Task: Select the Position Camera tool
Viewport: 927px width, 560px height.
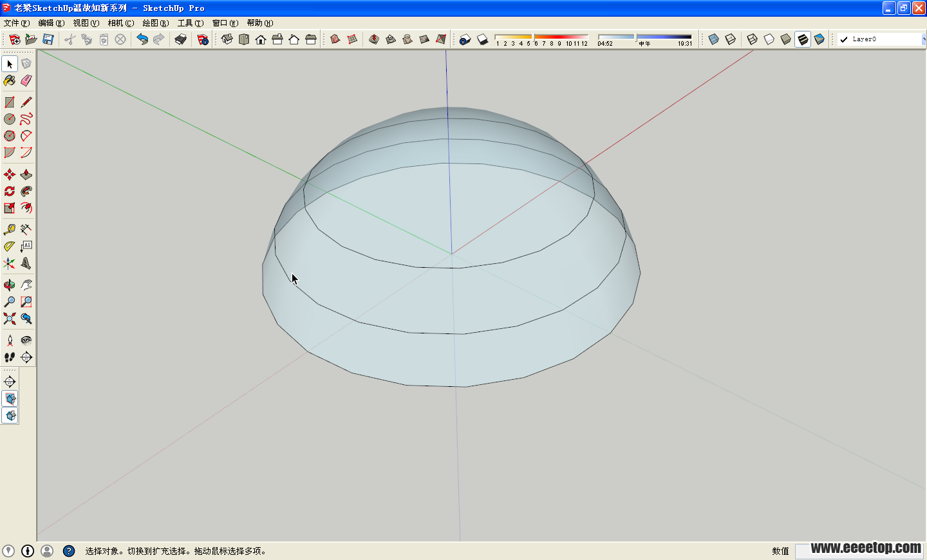Action: [10, 341]
